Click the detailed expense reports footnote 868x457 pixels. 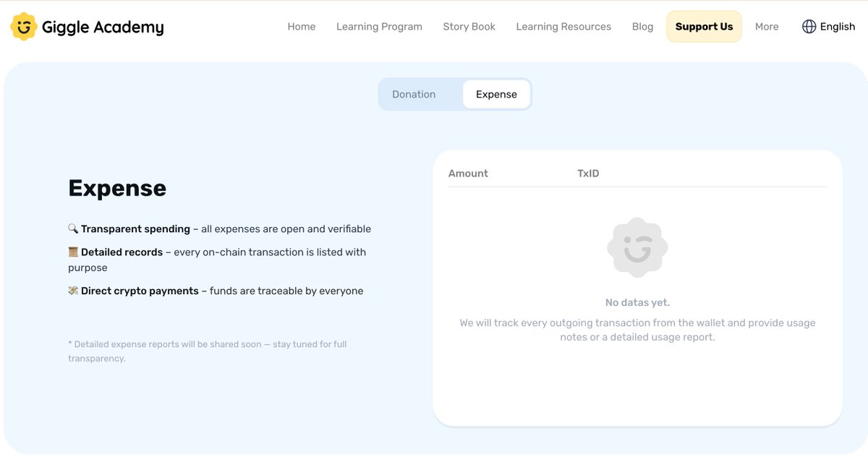208,351
